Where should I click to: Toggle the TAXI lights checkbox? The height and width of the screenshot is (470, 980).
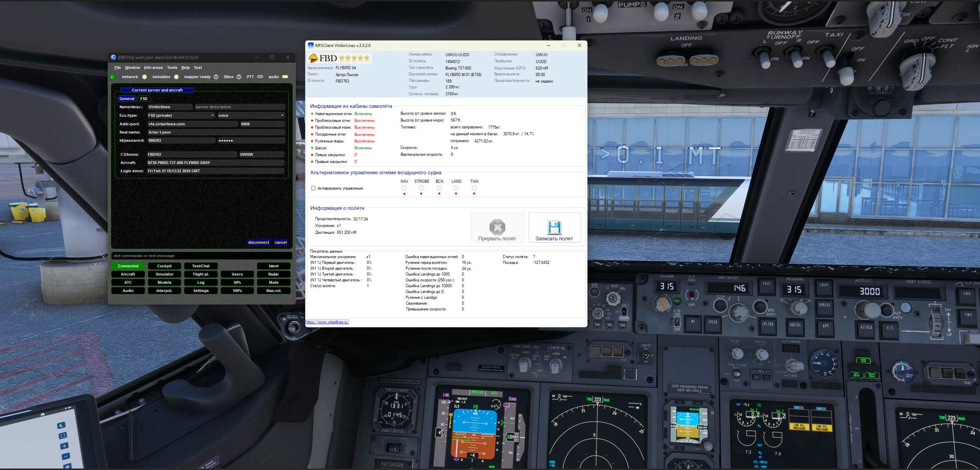coord(474,188)
